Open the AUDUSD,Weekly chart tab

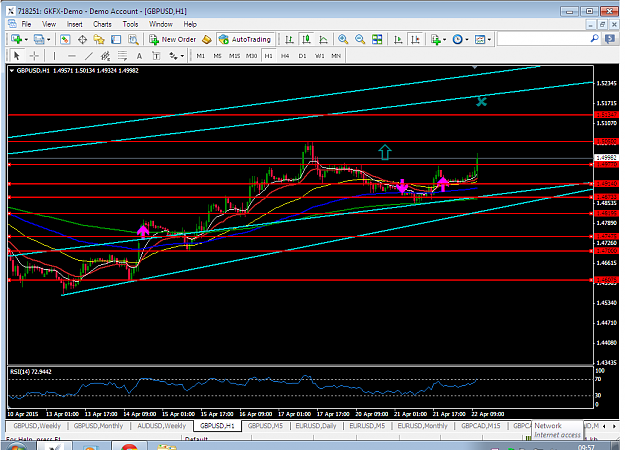pos(161,426)
